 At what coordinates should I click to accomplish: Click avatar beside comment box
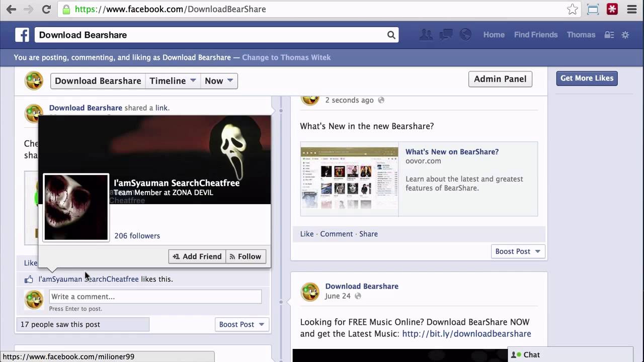tap(34, 300)
